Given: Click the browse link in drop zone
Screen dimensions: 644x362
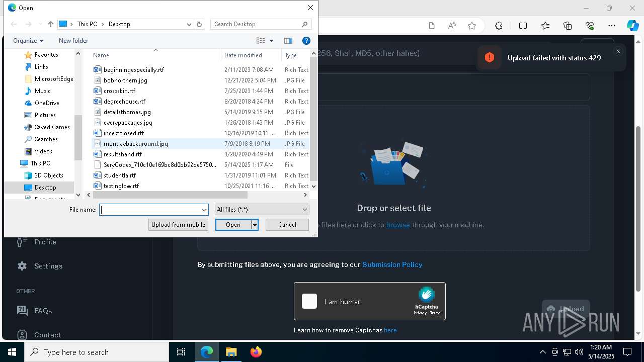Looking at the screenshot, I should tap(398, 225).
